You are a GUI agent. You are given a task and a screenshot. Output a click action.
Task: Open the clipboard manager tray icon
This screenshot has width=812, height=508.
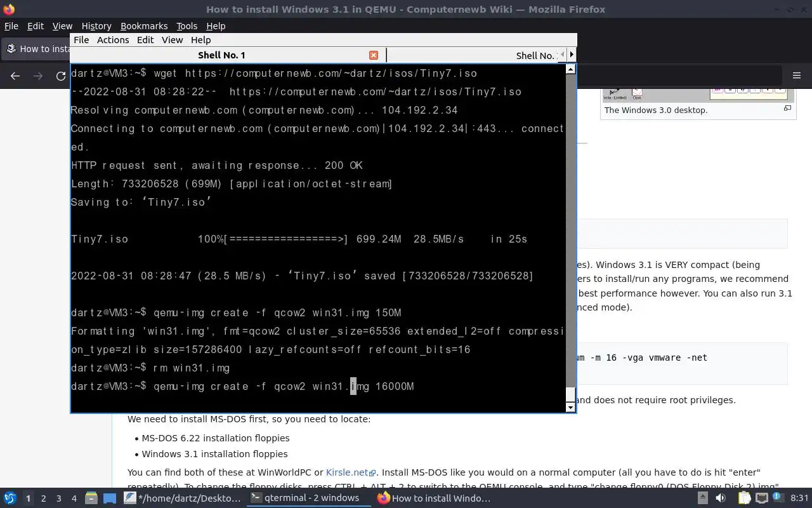(x=745, y=498)
